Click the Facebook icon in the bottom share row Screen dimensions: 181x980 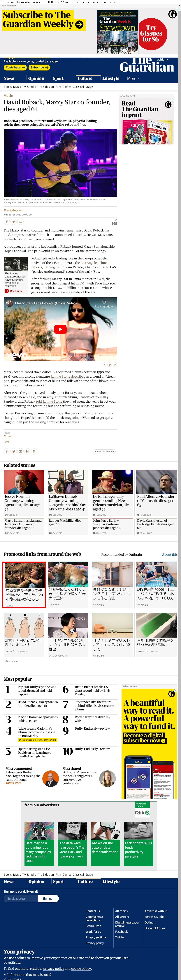(7, 451)
